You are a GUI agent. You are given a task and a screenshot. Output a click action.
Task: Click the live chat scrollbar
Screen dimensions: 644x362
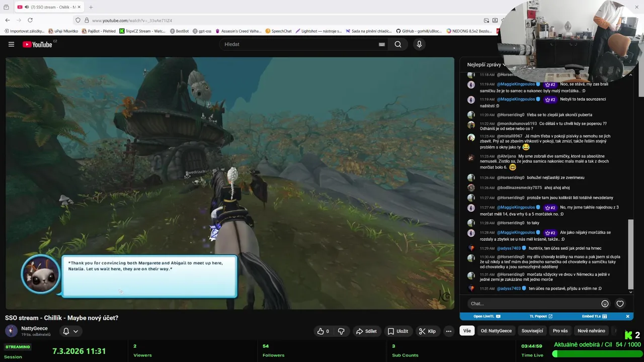pyautogui.click(x=630, y=254)
